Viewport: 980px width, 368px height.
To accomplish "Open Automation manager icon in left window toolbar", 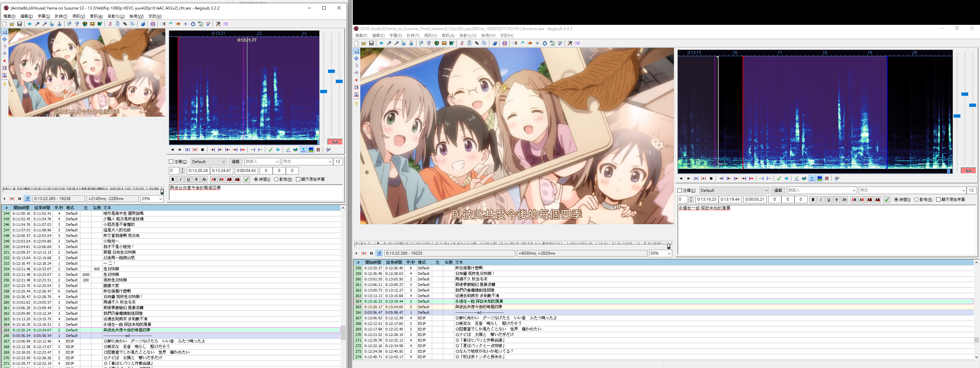I will coord(143,24).
